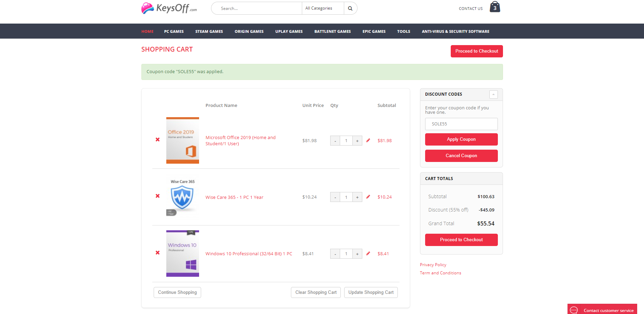Click the Cancel Coupon button
Screen dimensions: 644x314
pos(461,156)
